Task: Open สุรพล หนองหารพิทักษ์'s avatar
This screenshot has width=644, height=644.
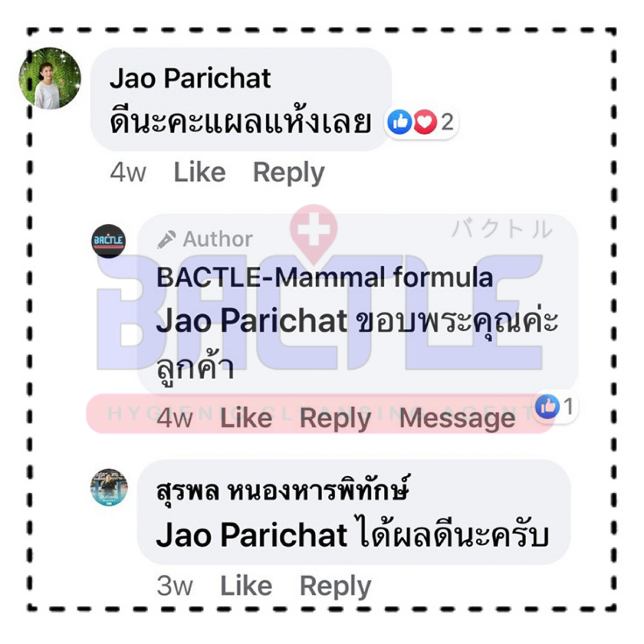Action: coord(109,487)
